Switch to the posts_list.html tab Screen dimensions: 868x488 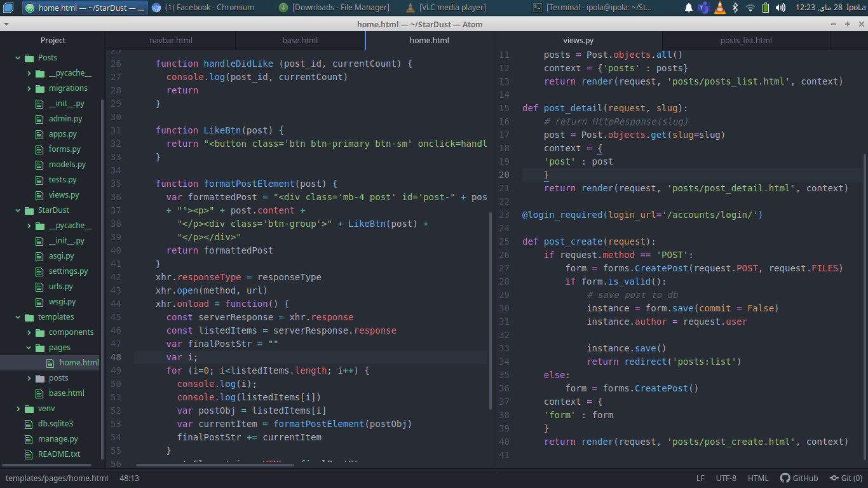[x=746, y=40]
